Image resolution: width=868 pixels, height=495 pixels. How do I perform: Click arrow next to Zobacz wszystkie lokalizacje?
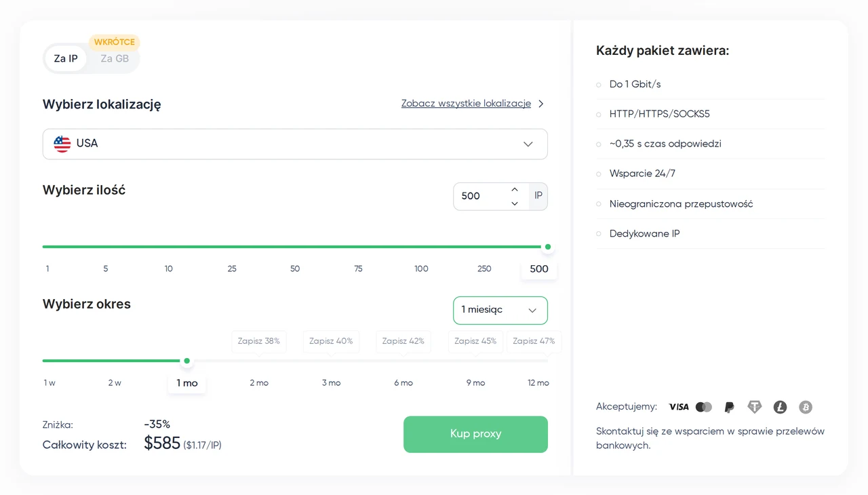541,104
